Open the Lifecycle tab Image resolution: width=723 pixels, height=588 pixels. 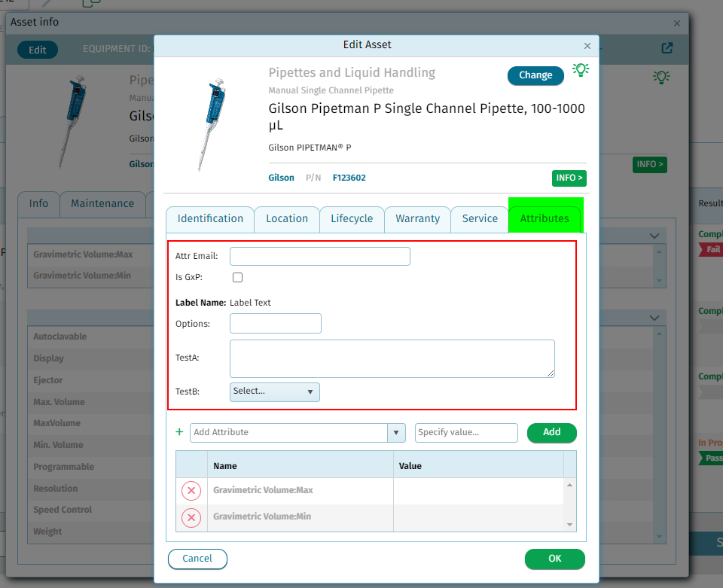[x=352, y=219]
